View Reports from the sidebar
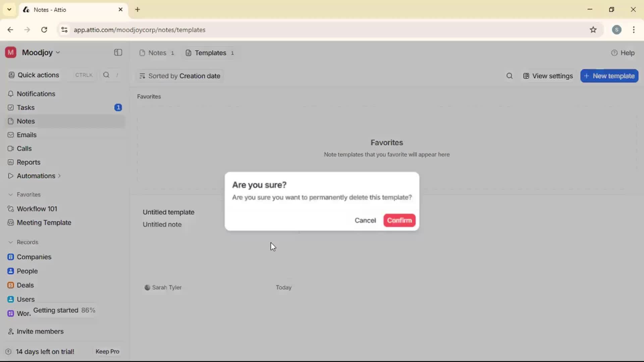The height and width of the screenshot is (362, 644). 28,162
